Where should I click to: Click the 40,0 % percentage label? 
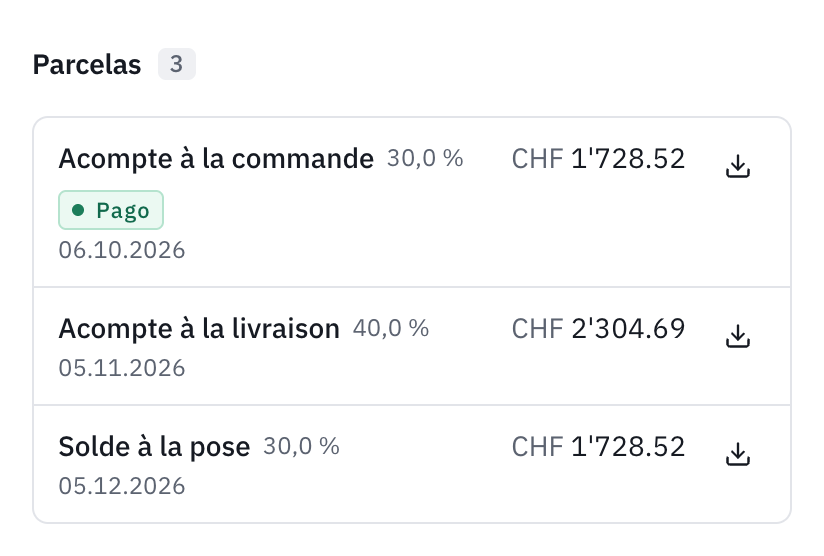391,329
